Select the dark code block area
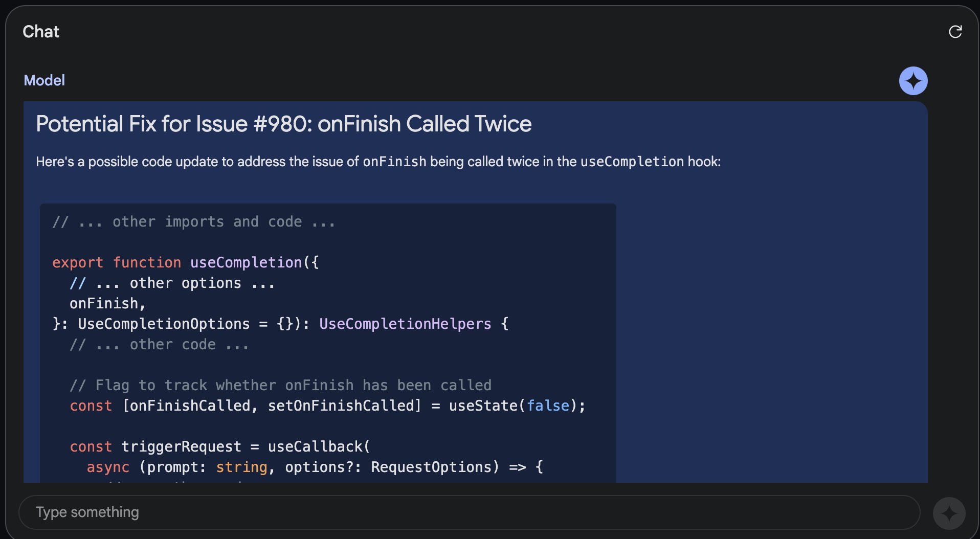This screenshot has width=980, height=539. click(327, 343)
